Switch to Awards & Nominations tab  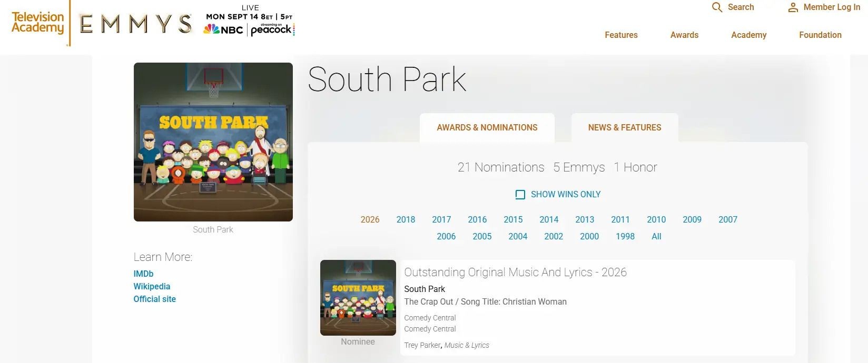(487, 127)
